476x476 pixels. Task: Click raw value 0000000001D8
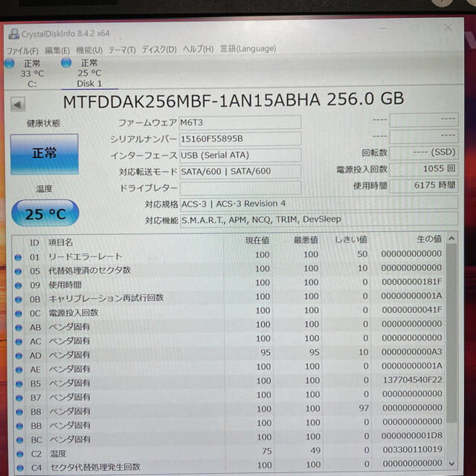pos(411,436)
